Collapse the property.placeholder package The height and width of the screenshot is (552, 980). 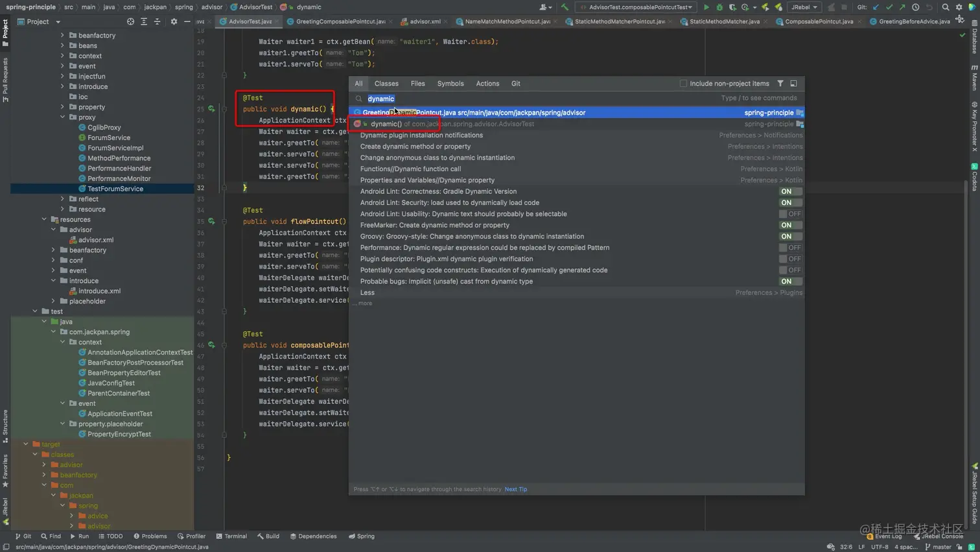(63, 424)
